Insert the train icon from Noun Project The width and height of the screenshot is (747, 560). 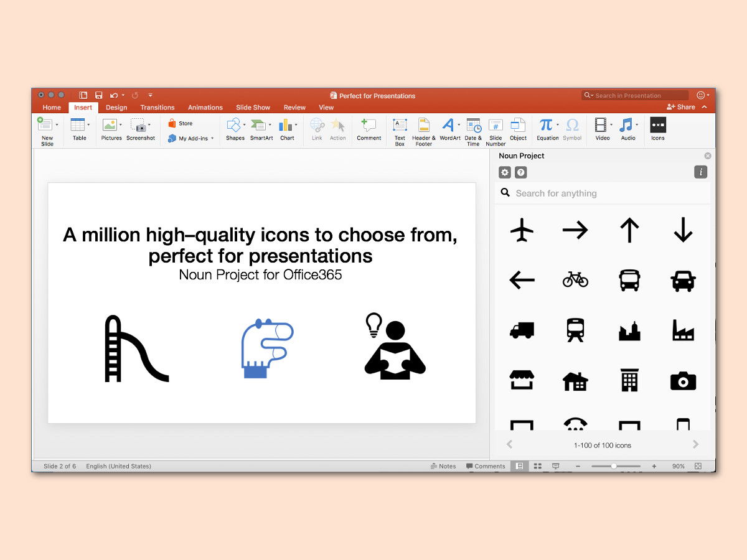pyautogui.click(x=575, y=330)
